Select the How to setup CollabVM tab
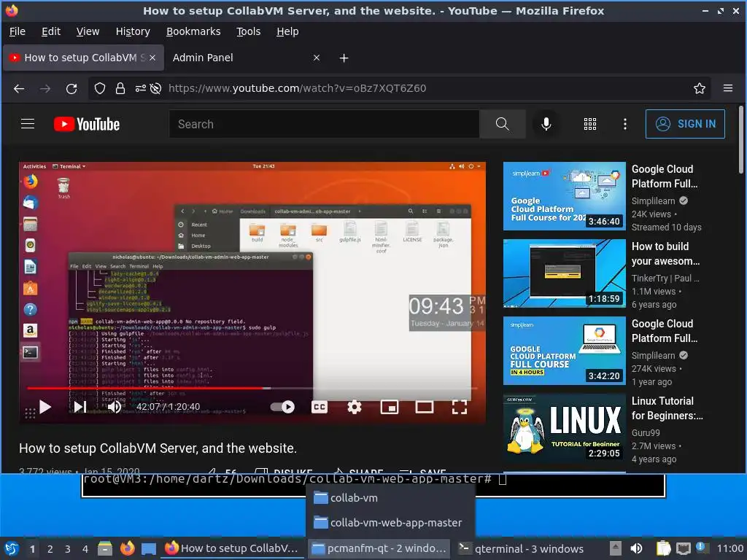This screenshot has height=560, width=747. (84, 58)
